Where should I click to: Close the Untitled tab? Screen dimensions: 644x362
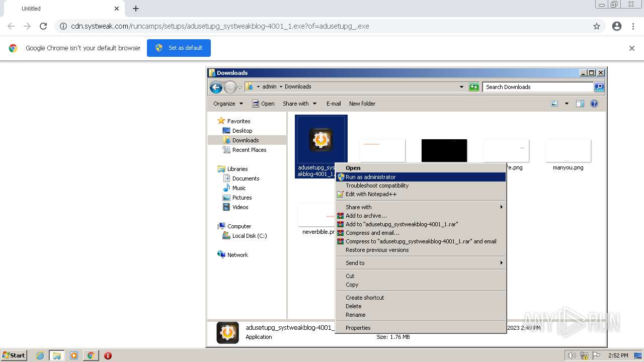point(117,9)
